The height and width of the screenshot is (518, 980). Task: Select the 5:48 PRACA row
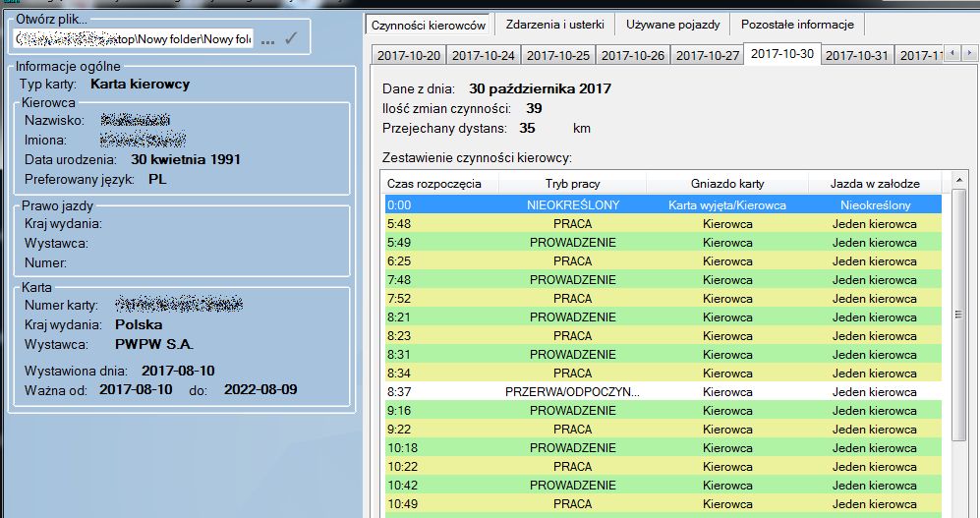click(663, 224)
